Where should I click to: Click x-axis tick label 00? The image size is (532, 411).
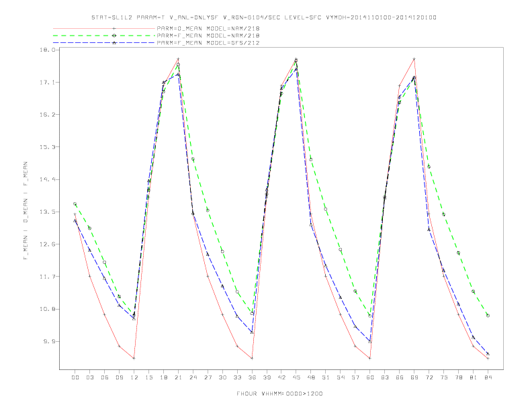pos(75,377)
